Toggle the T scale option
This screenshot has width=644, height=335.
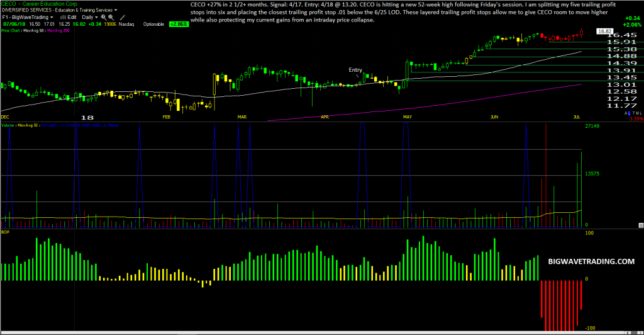click(x=634, y=113)
